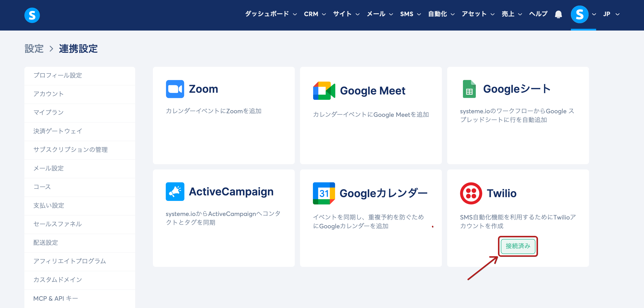Click the Google Calendar icon

(324, 193)
